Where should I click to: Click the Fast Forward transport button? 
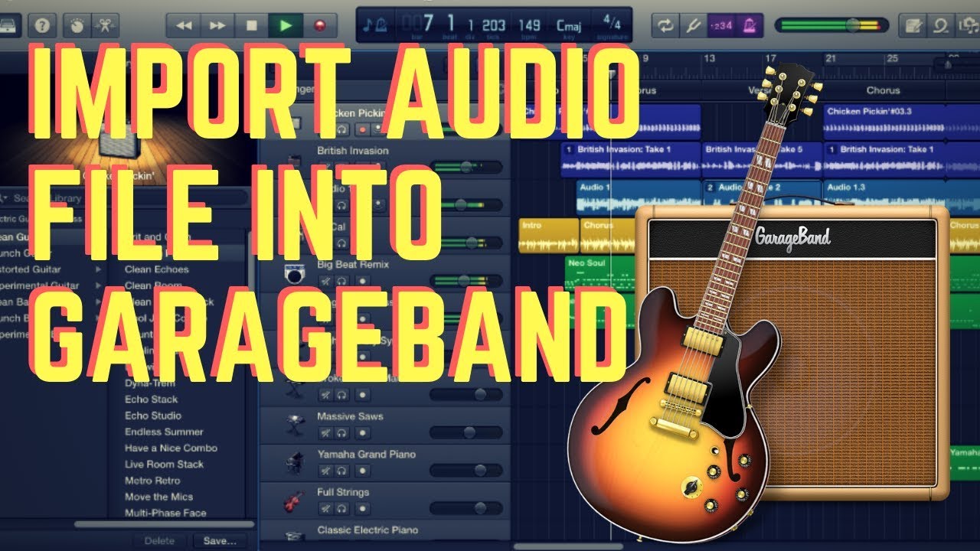[218, 25]
